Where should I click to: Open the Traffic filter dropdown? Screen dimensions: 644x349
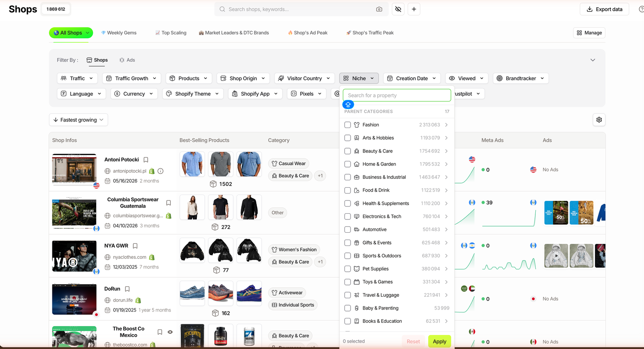[x=77, y=78]
